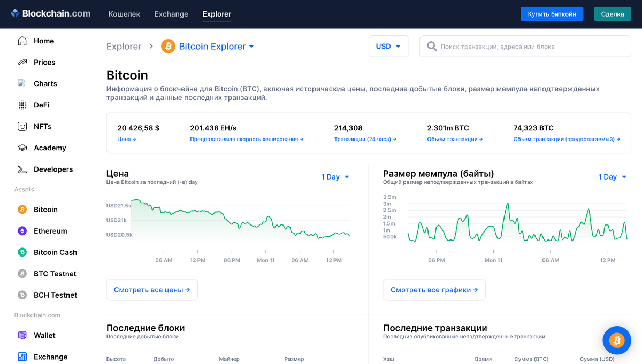This screenshot has width=642, height=364.
Task: Open the Bitcoin Explorer dropdown
Action: [216, 47]
